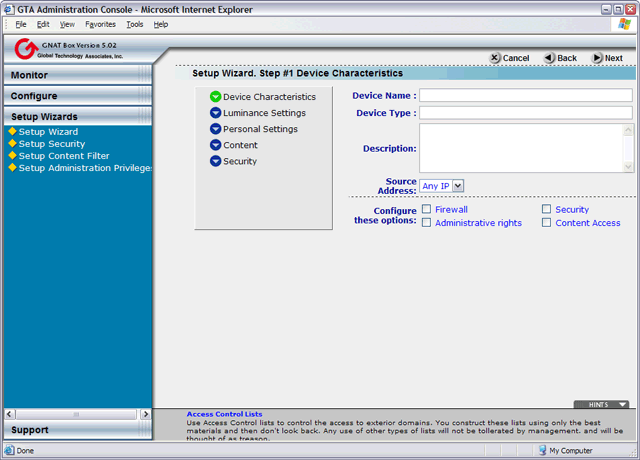The width and height of the screenshot is (640, 460).
Task: Click the Next button label
Action: pos(613,58)
